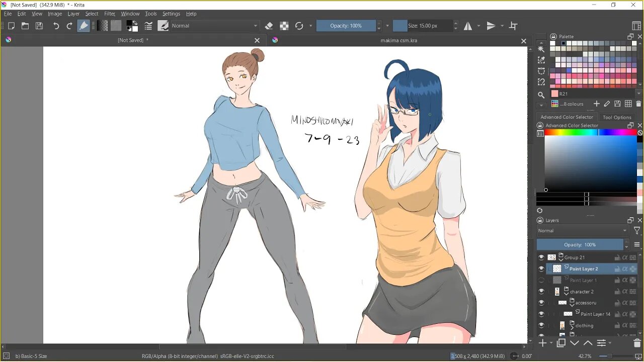Duplicate the current layer
Screen dimensions: 644x362
point(561,343)
